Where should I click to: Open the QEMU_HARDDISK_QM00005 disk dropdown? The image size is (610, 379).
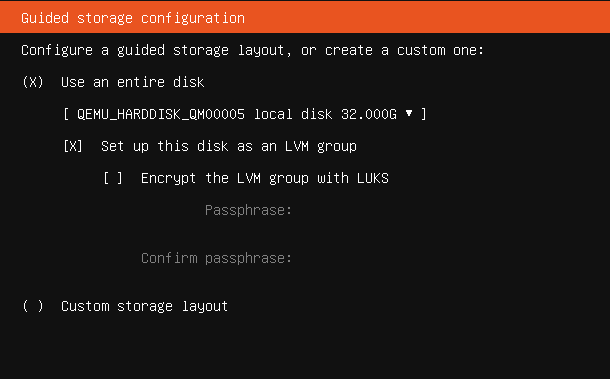pos(245,114)
